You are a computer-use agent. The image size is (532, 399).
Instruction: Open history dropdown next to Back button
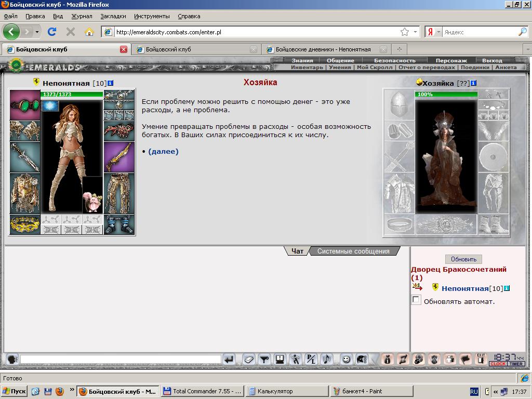pos(37,32)
